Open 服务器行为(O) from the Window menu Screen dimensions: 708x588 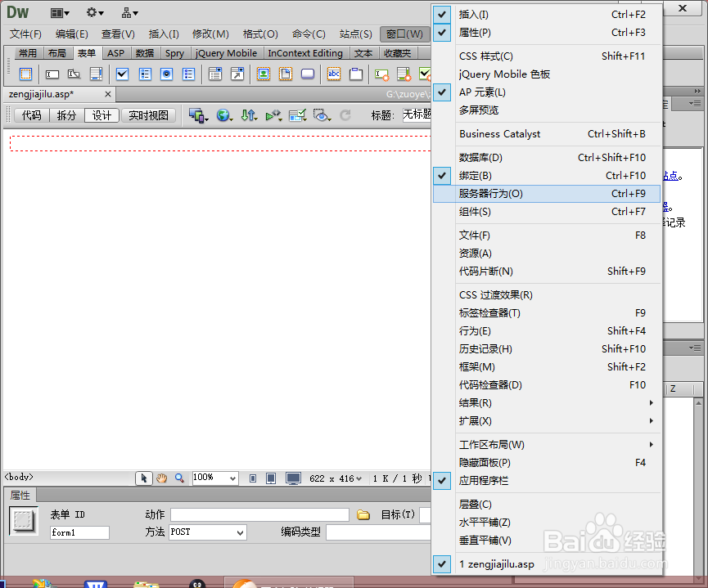pyautogui.click(x=547, y=194)
